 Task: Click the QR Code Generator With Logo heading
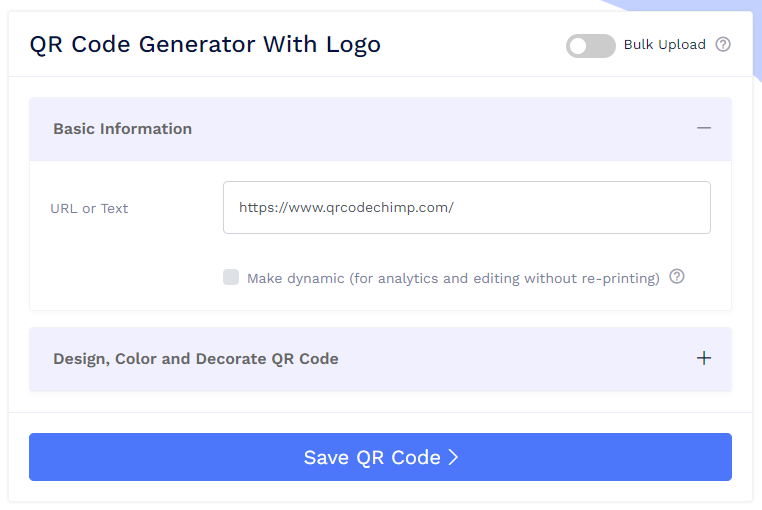(x=205, y=44)
